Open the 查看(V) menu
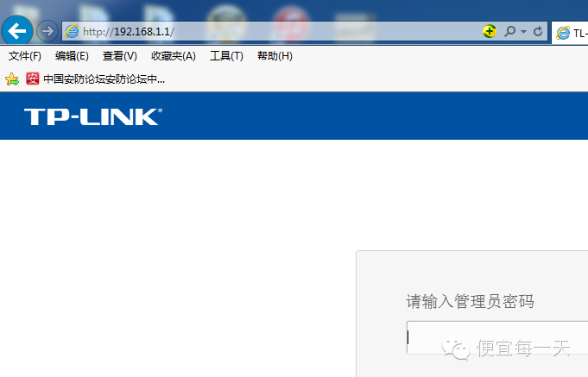Image resolution: width=588 pixels, height=377 pixels. click(120, 56)
